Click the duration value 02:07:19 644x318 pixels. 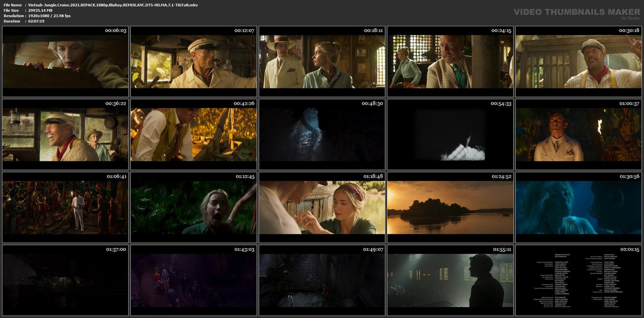coord(36,21)
